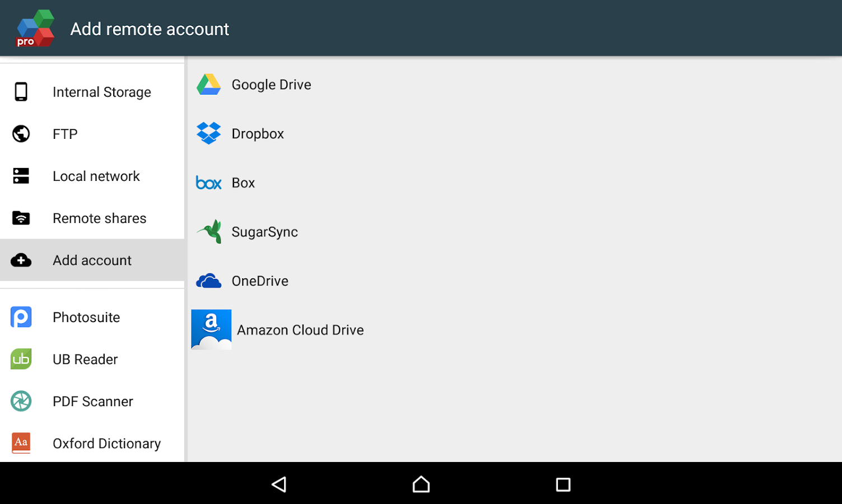Open the FTP sidebar entry

point(92,134)
